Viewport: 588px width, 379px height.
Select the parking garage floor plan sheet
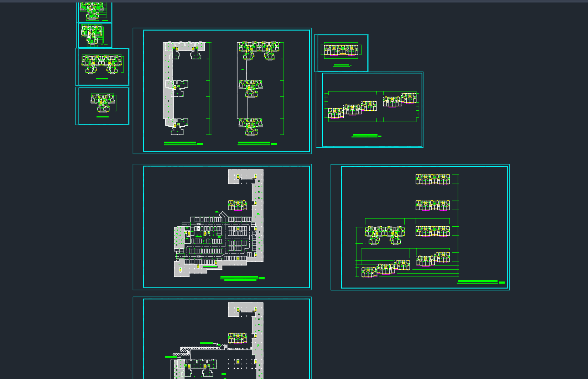coord(222,227)
